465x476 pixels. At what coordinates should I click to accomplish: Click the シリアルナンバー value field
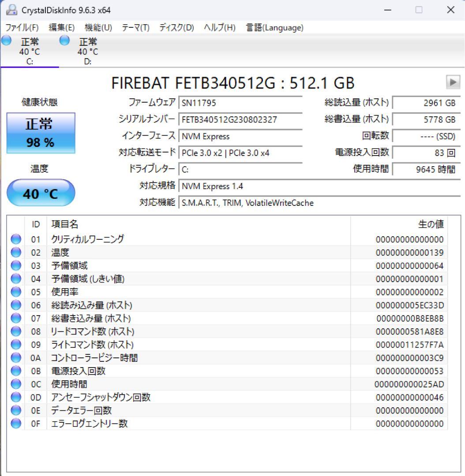(240, 119)
